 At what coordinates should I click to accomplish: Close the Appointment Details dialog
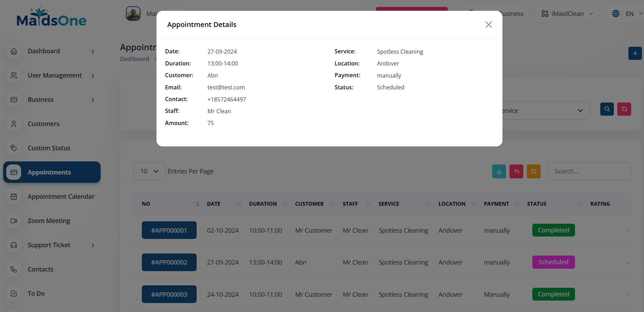488,25
